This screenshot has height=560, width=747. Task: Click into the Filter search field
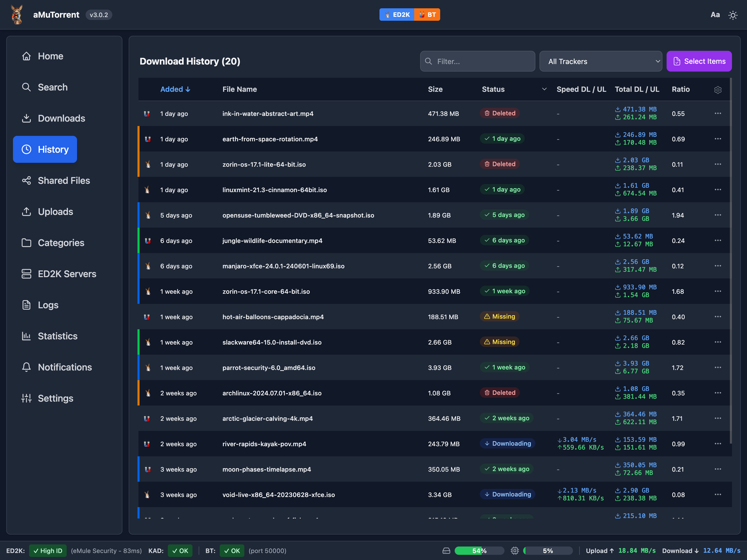pos(478,61)
